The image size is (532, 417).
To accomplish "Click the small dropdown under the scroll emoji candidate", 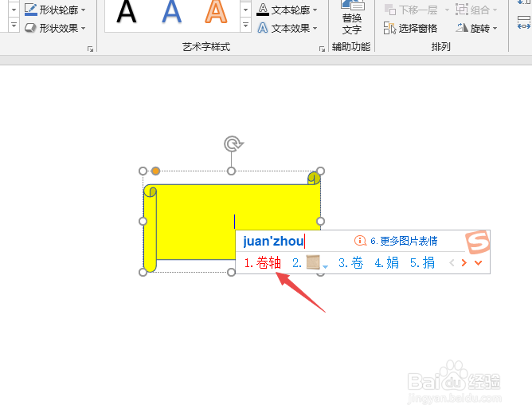I will [325, 266].
